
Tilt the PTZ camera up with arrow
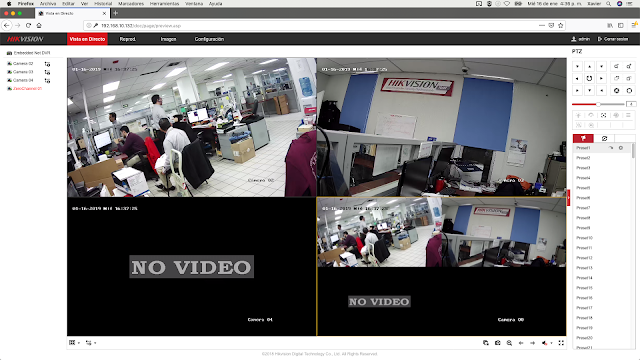point(589,66)
